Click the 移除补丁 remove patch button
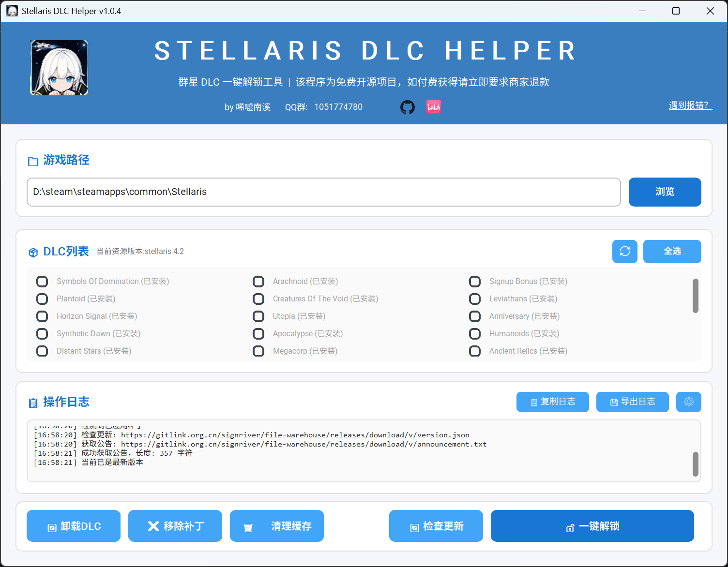728x567 pixels. 175,526
